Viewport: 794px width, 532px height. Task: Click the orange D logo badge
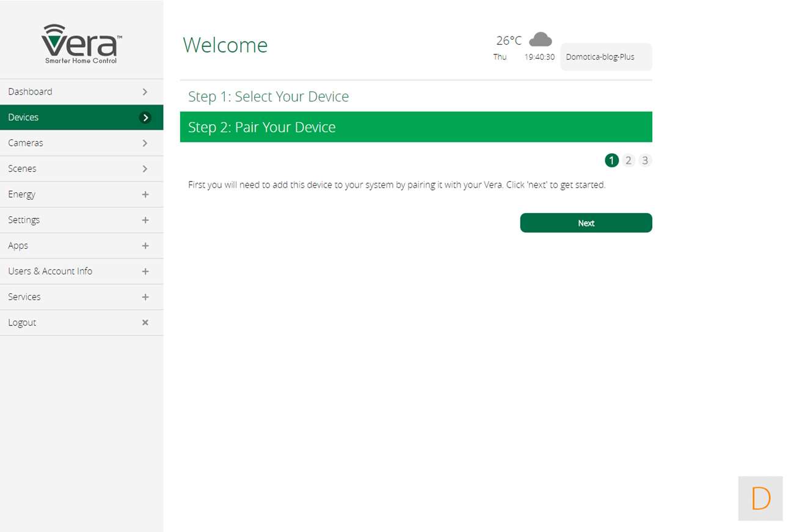760,498
